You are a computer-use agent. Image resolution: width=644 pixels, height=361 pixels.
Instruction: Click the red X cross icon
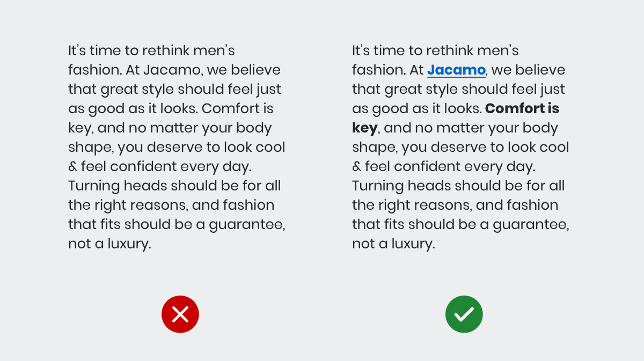coord(180,314)
